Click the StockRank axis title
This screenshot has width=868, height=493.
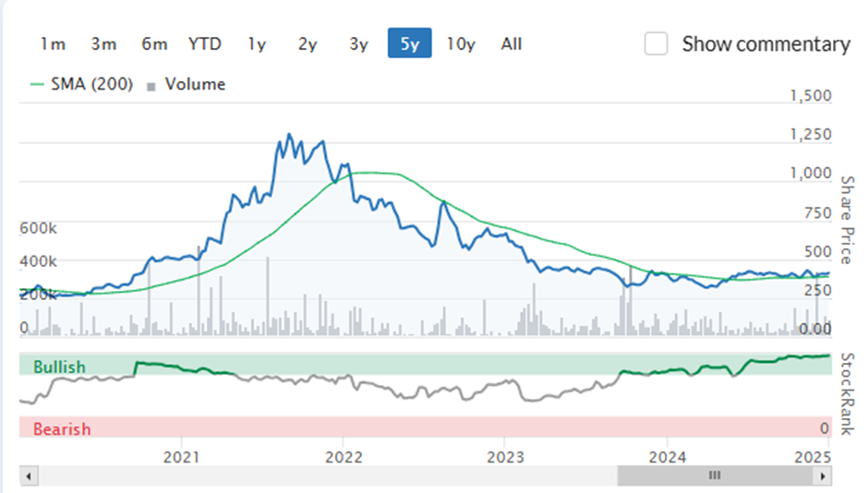pos(848,394)
